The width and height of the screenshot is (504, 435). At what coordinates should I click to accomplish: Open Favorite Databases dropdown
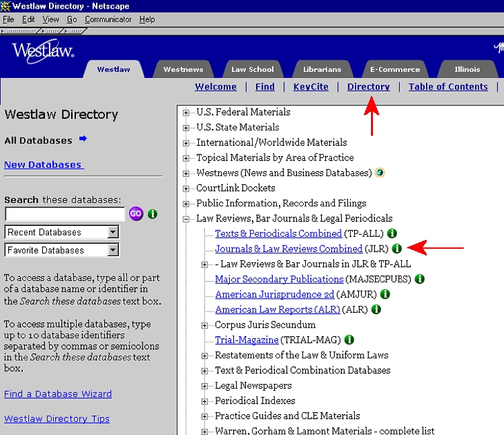coord(113,250)
